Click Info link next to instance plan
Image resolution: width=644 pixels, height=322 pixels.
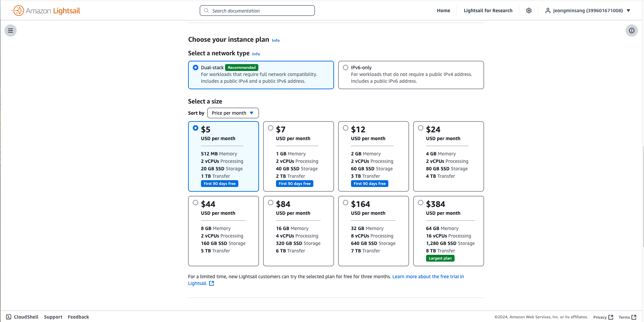click(x=276, y=40)
